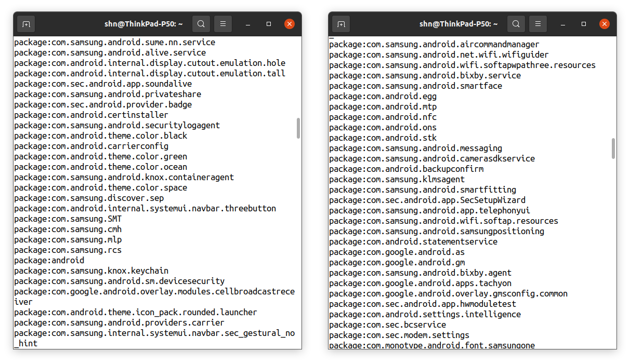Click left terminal vertical scrollbar handle
The image size is (630, 364).
click(298, 128)
